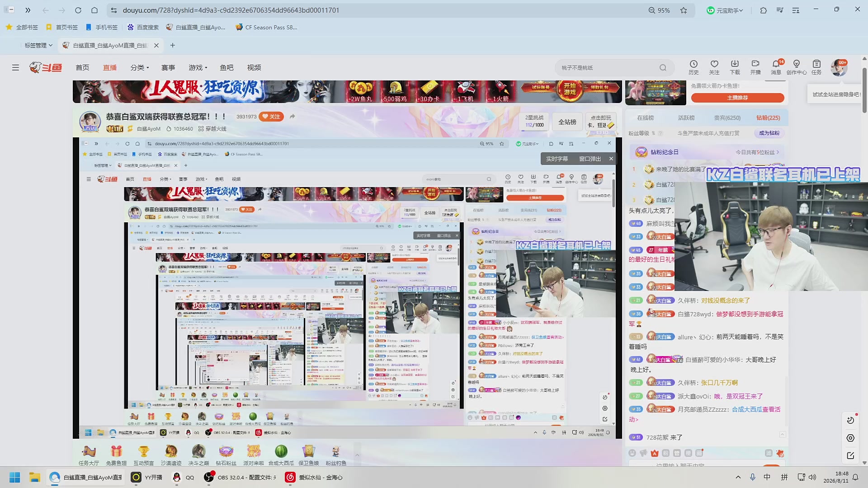Open the 消息 messages bell icon
This screenshot has width=868, height=488.
pyautogui.click(x=776, y=67)
